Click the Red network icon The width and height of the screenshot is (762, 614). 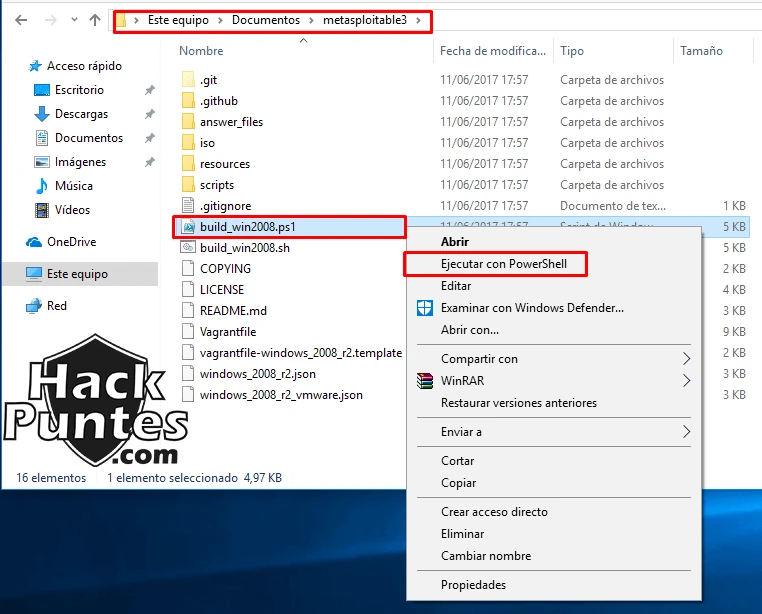34,306
